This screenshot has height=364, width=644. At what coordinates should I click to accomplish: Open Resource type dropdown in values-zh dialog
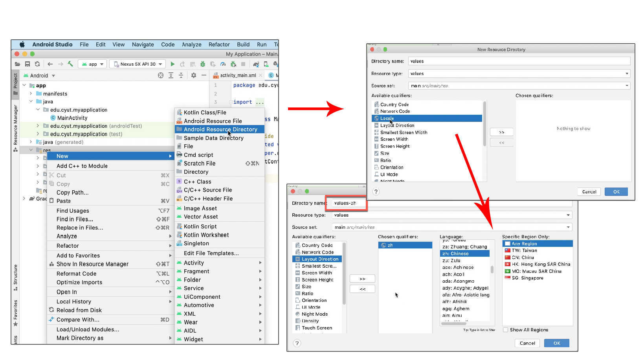452,215
